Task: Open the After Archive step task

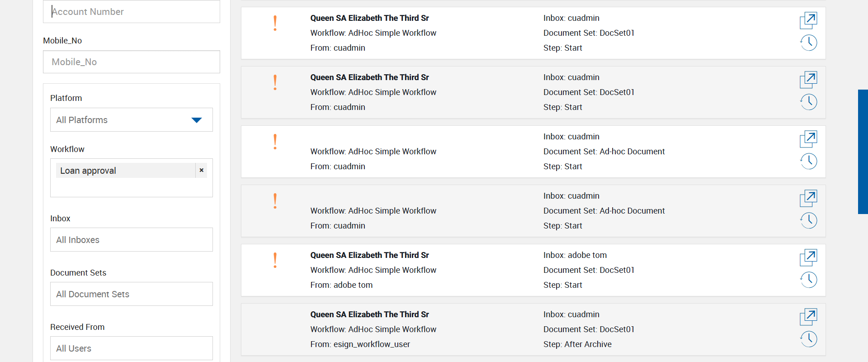Action: click(x=808, y=316)
